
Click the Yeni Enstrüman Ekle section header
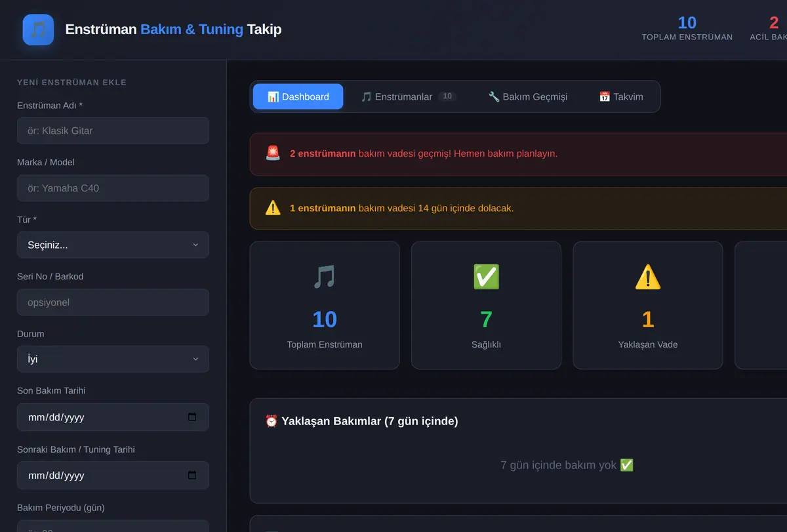[71, 83]
